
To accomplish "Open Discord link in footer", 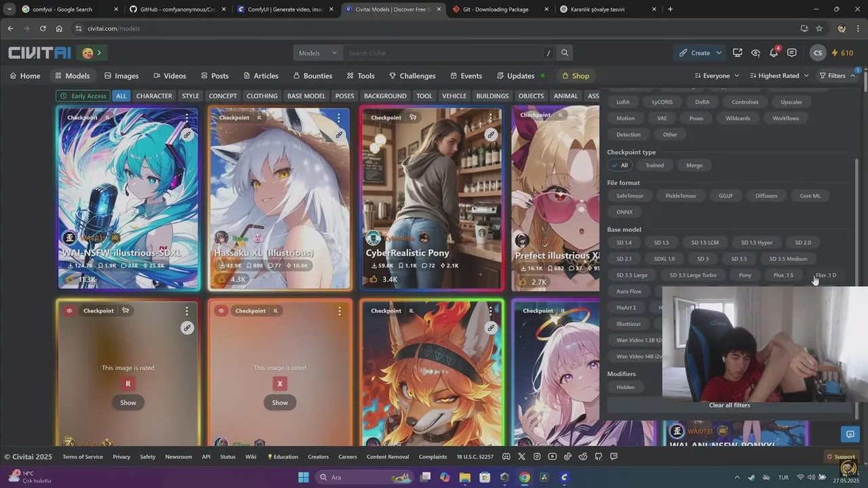I will (506, 457).
